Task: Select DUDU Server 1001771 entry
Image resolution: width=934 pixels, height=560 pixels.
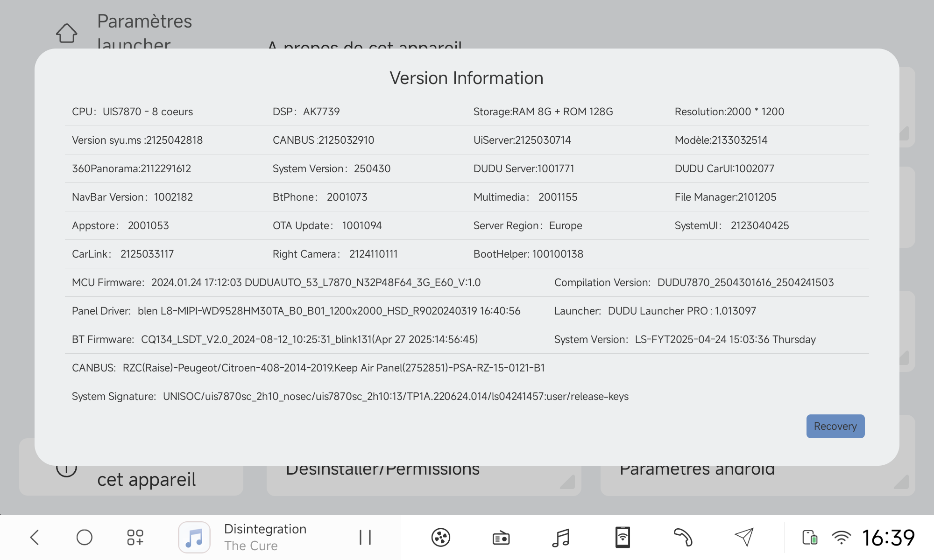Action: coord(524,168)
